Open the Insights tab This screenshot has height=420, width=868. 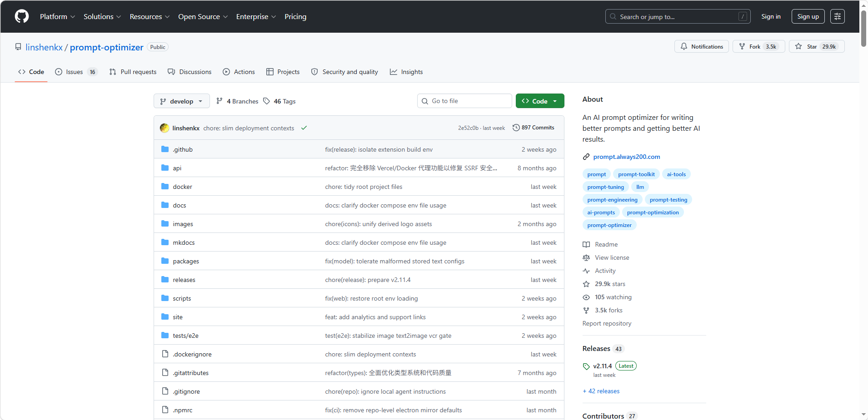(x=406, y=72)
